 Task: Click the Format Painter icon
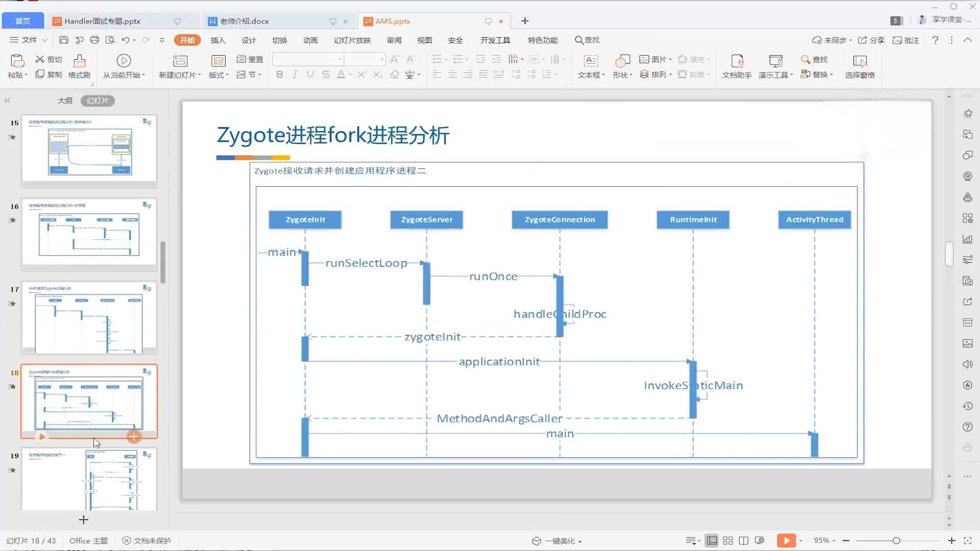[x=79, y=61]
